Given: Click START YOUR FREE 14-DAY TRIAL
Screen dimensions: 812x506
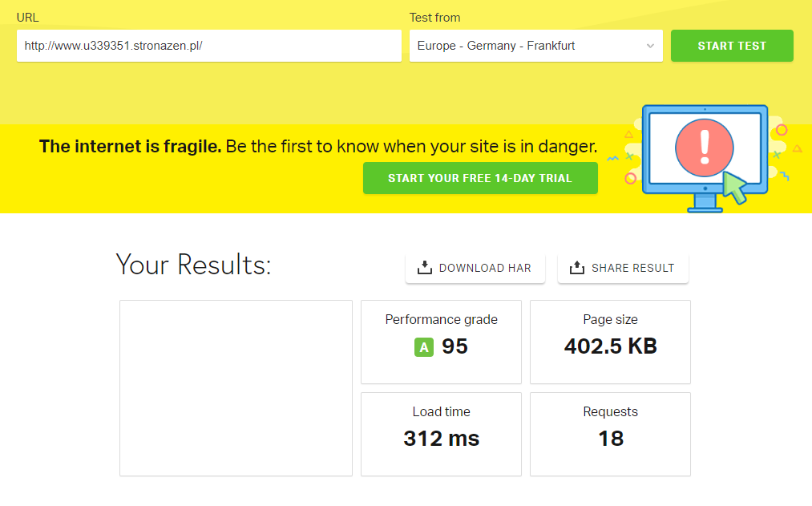Looking at the screenshot, I should 479,177.
